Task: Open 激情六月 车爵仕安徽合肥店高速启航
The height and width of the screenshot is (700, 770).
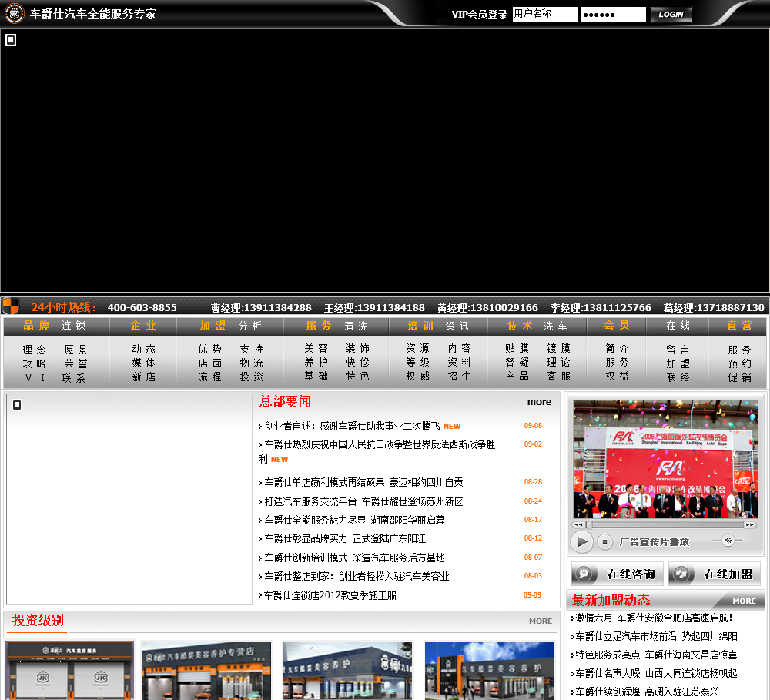Action: click(654, 618)
